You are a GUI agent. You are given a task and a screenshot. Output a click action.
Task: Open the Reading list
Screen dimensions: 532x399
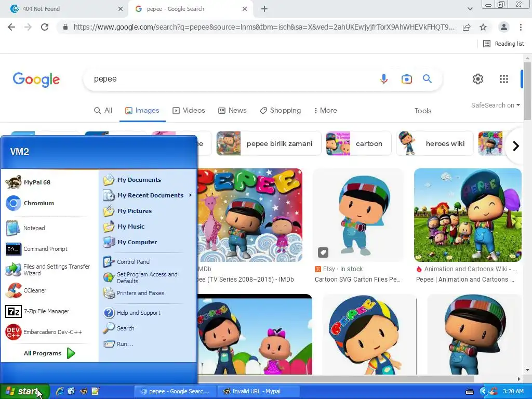pyautogui.click(x=503, y=44)
